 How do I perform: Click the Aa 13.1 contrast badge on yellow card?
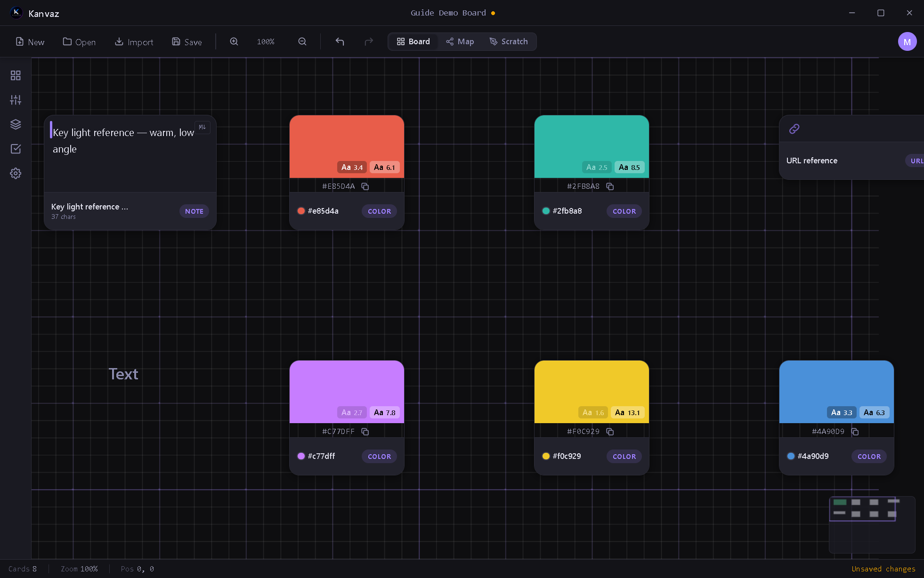[x=627, y=412]
